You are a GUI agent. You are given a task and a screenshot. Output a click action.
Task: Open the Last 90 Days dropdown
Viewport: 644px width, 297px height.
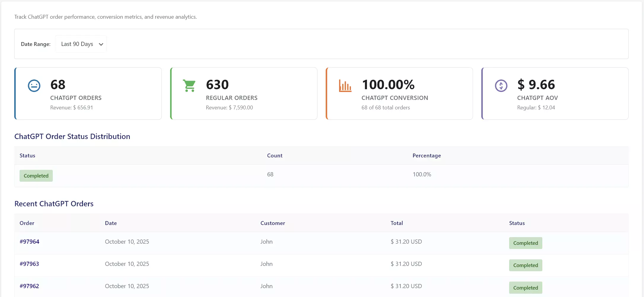point(81,44)
